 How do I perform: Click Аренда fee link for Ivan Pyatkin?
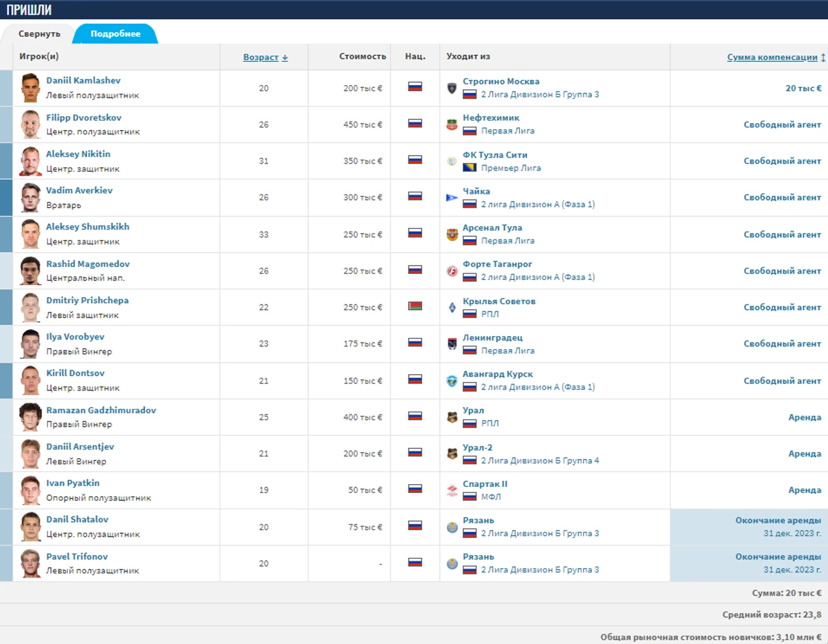tap(804, 490)
